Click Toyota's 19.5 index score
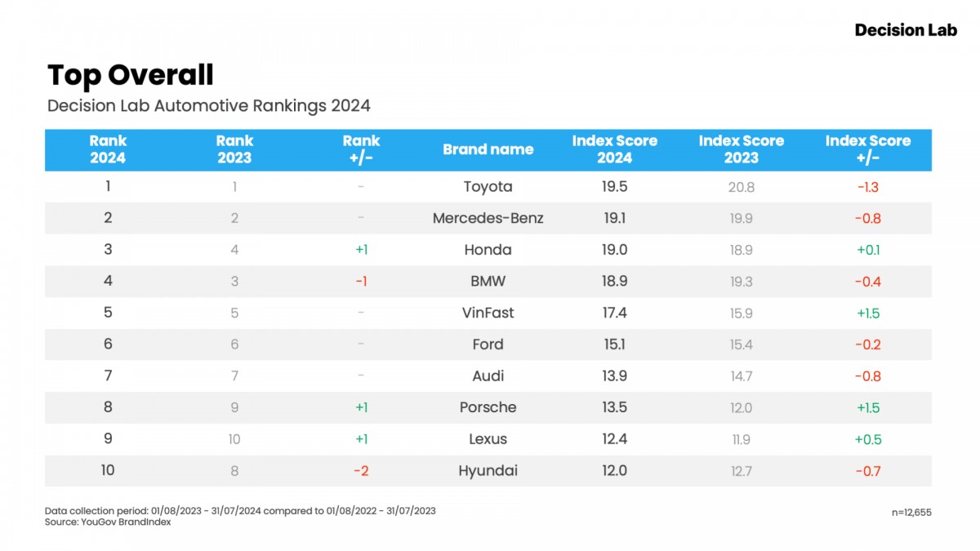The height and width of the screenshot is (551, 980). coord(614,187)
